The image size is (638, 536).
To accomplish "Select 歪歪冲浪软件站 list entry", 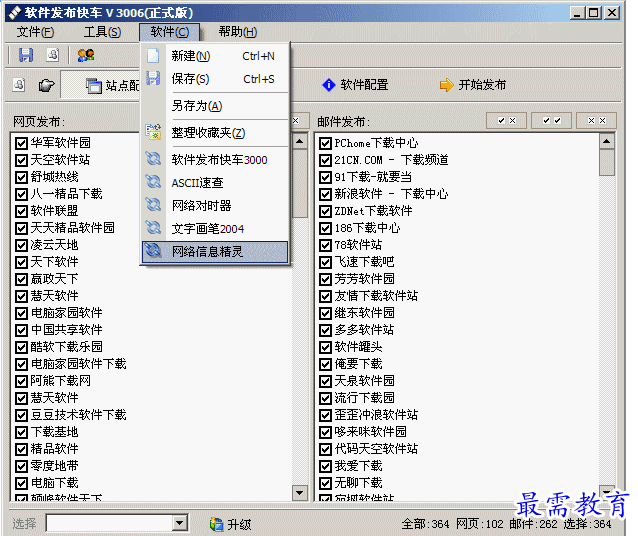I will click(x=376, y=415).
